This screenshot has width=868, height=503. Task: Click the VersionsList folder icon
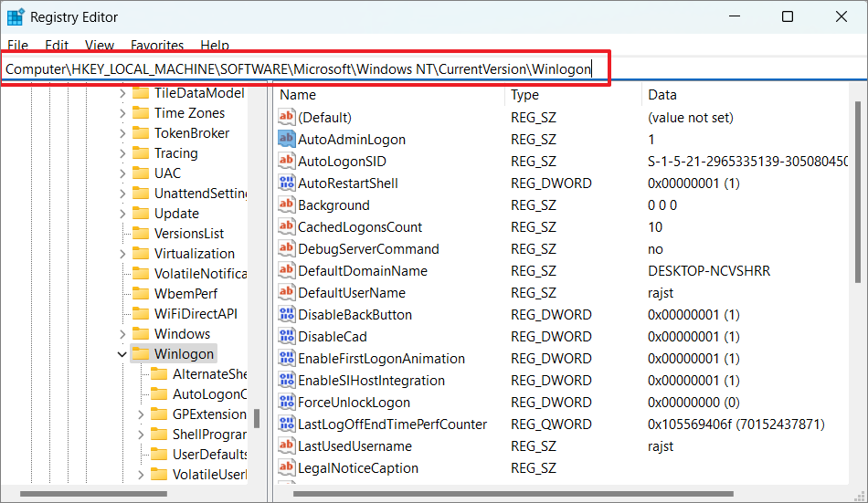[141, 233]
